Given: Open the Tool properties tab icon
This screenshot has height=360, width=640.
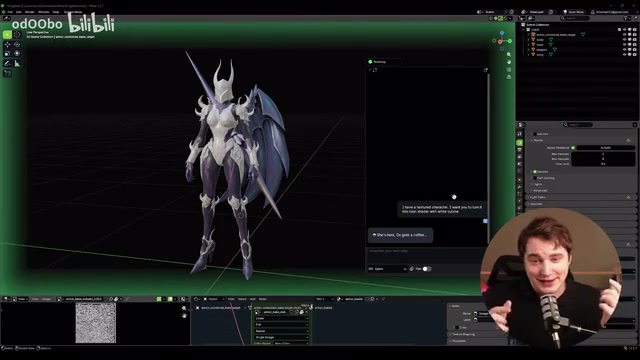Looking at the screenshot, I should (x=520, y=134).
